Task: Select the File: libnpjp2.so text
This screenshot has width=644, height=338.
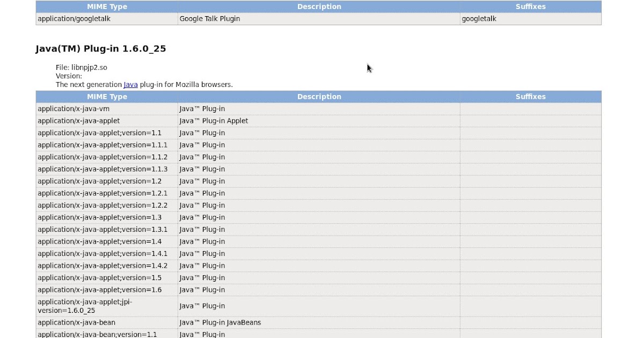Action: click(x=82, y=68)
